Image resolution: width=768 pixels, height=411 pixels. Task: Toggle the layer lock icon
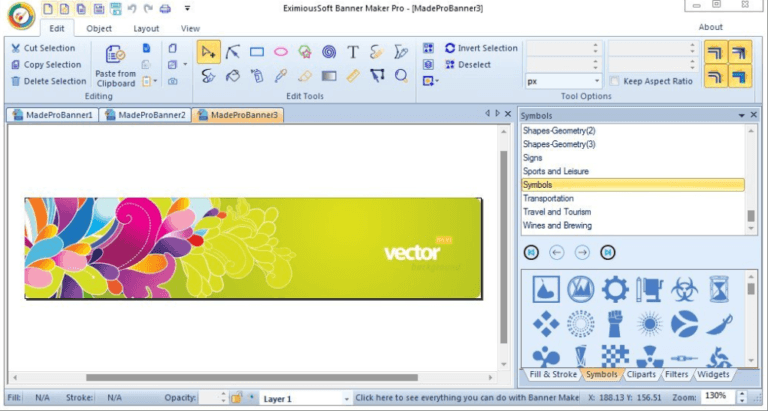237,397
